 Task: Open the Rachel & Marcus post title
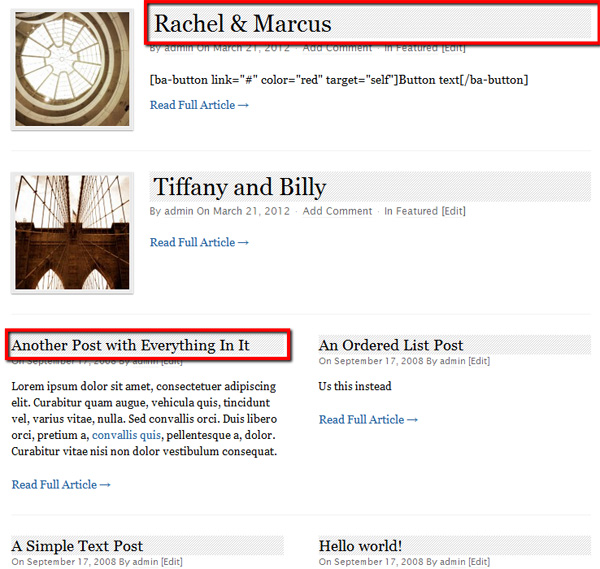243,24
